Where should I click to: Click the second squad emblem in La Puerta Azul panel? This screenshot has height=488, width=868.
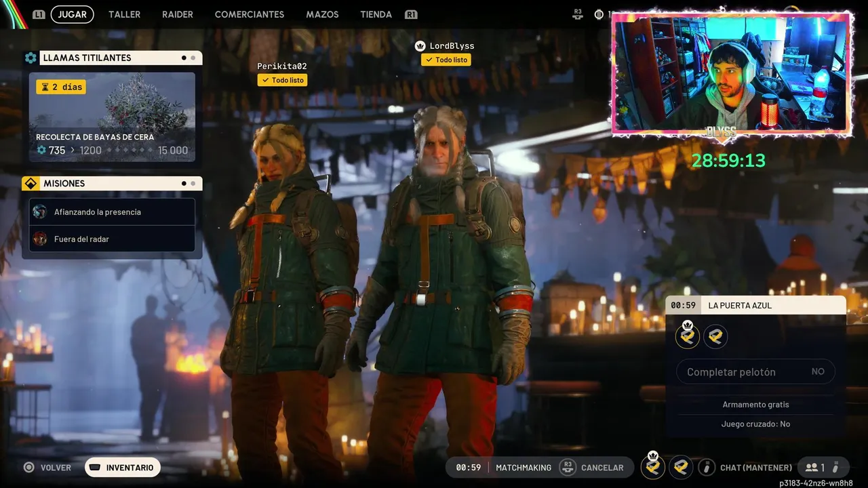point(715,336)
